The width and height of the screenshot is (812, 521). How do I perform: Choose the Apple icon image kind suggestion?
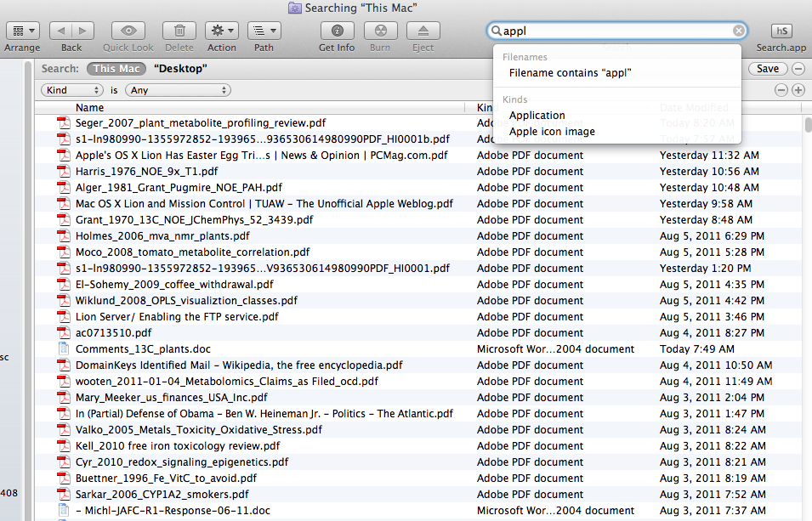(x=552, y=132)
